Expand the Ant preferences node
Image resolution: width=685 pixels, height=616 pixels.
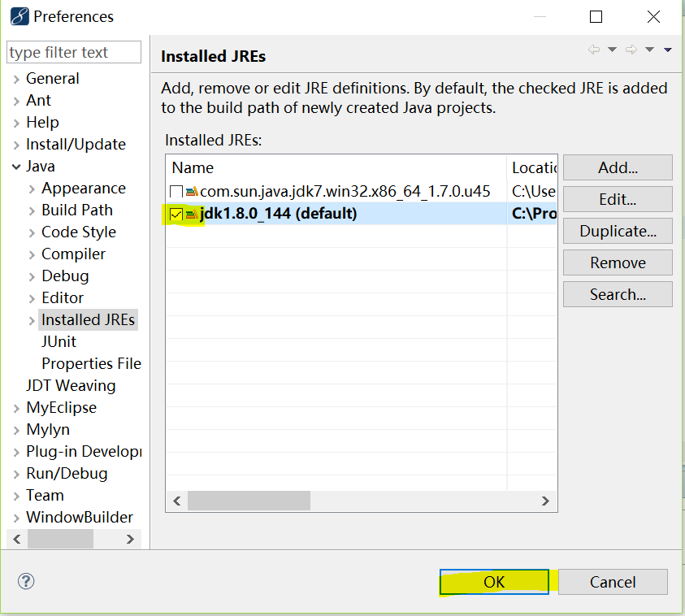pos(16,101)
